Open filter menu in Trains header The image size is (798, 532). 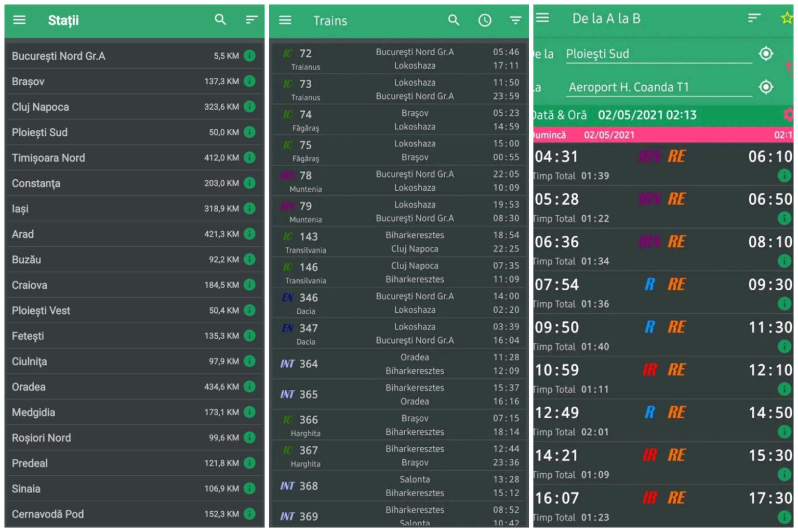515,20
